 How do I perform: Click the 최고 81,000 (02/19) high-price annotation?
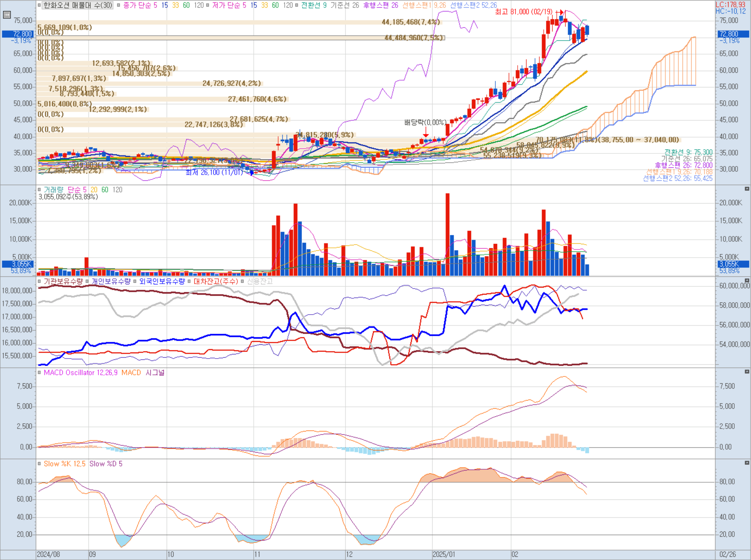point(523,12)
